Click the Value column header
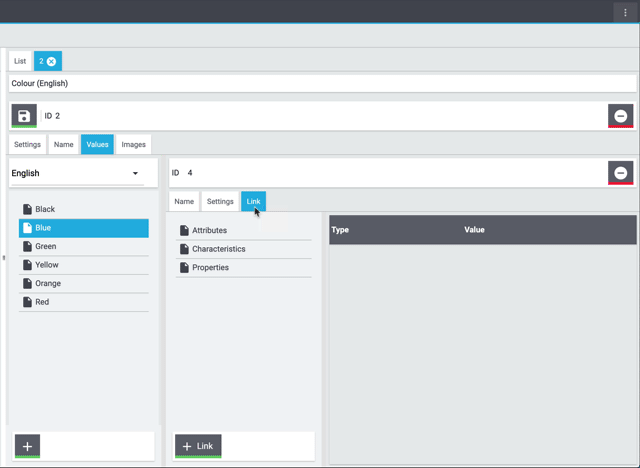640x468 pixels. 474,230
